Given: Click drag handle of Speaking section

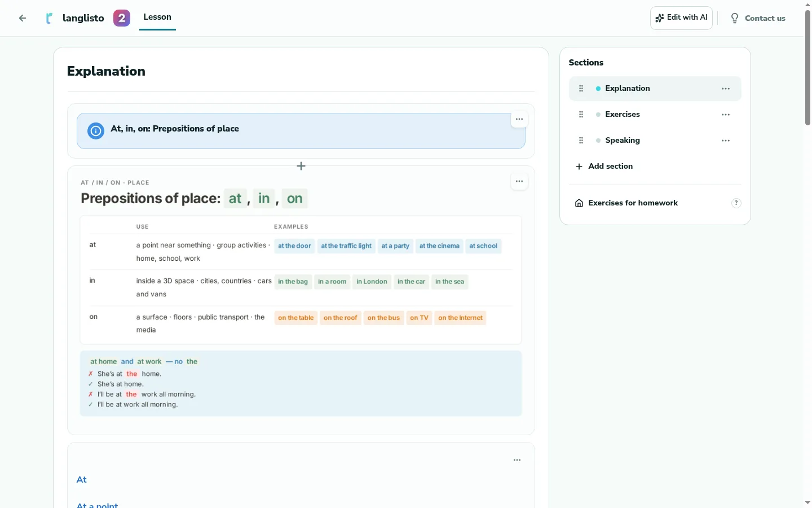Looking at the screenshot, I should (581, 141).
